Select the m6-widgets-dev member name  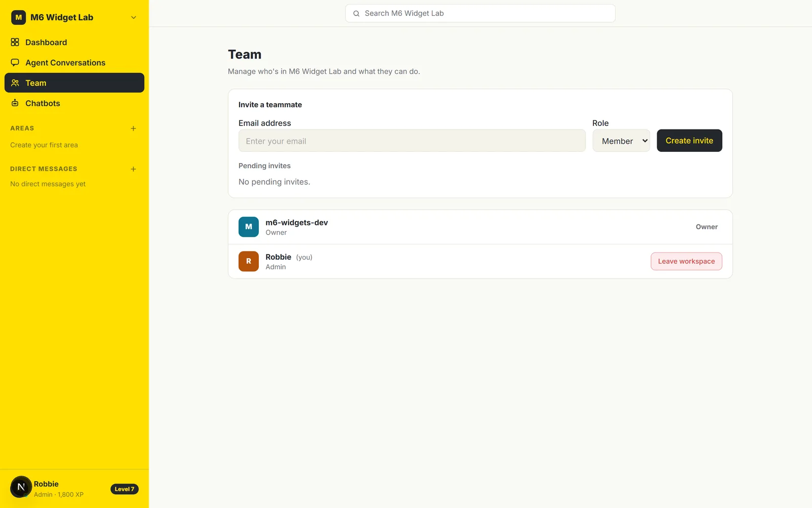click(x=297, y=223)
